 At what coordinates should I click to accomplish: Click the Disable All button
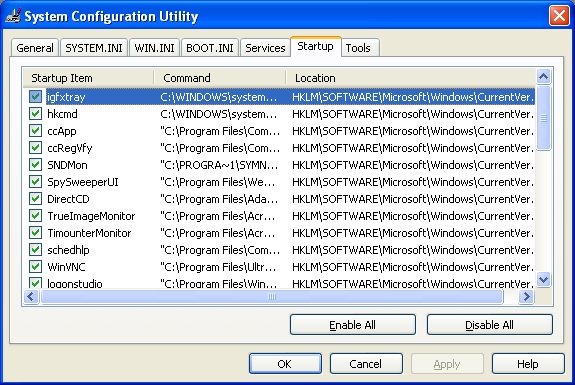point(490,325)
